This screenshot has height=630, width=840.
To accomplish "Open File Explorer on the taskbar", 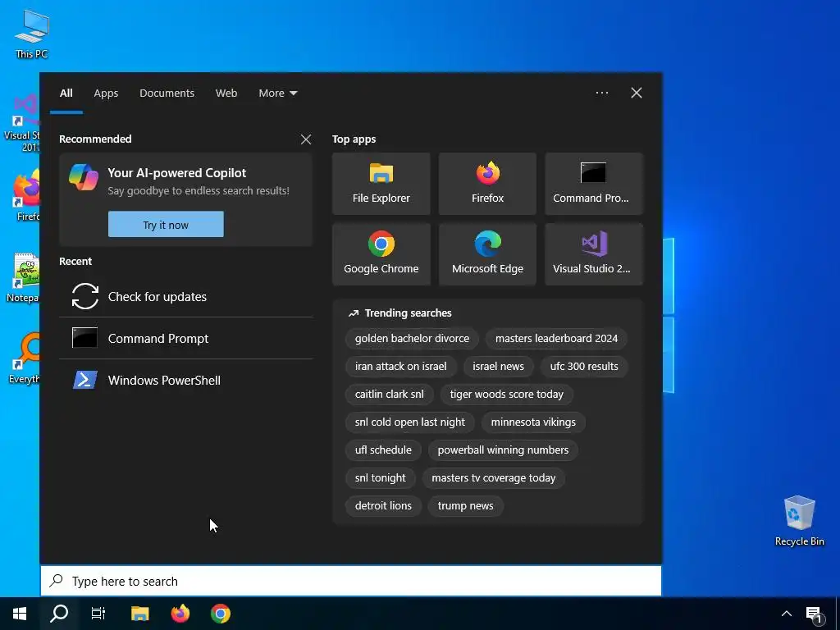I will 139,614.
